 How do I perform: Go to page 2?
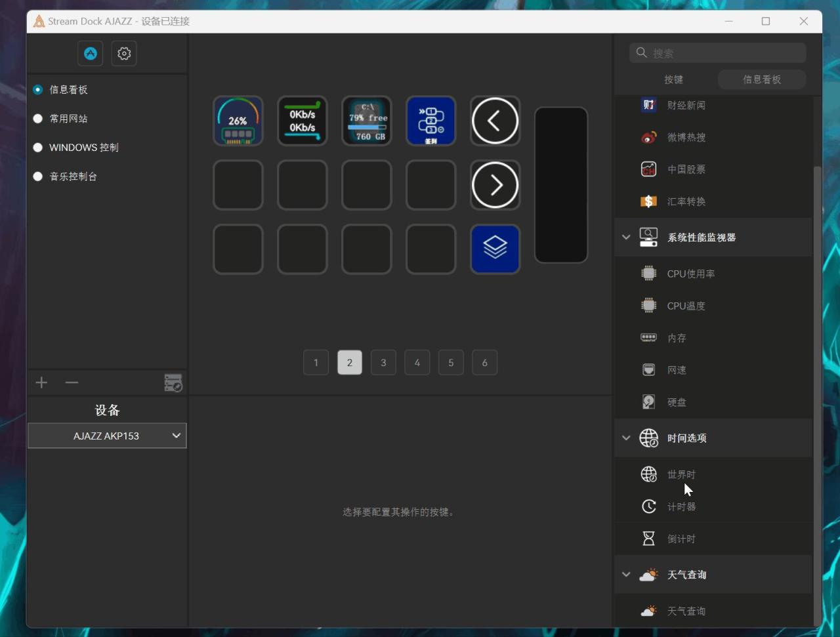(x=350, y=363)
